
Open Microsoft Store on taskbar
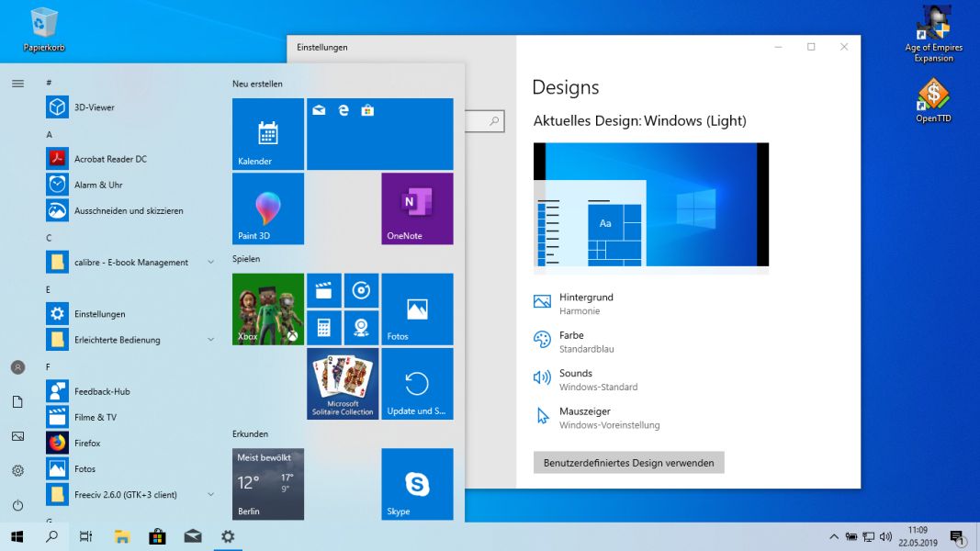coord(157,536)
